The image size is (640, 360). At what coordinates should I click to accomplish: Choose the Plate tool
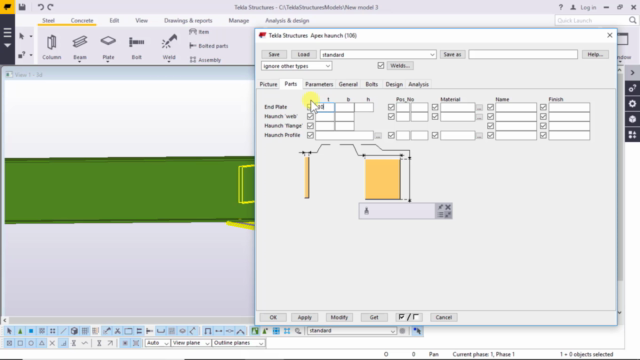pos(108,47)
